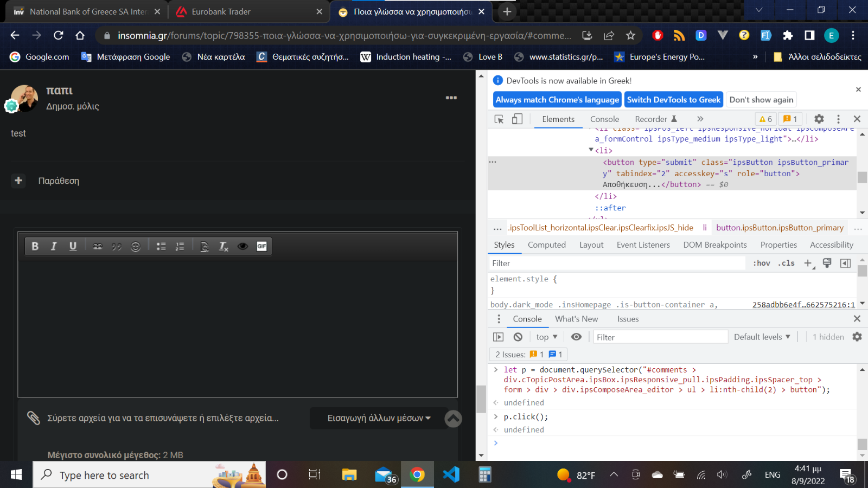
Task: Open the bookmarks overflow chevron
Action: [755, 56]
